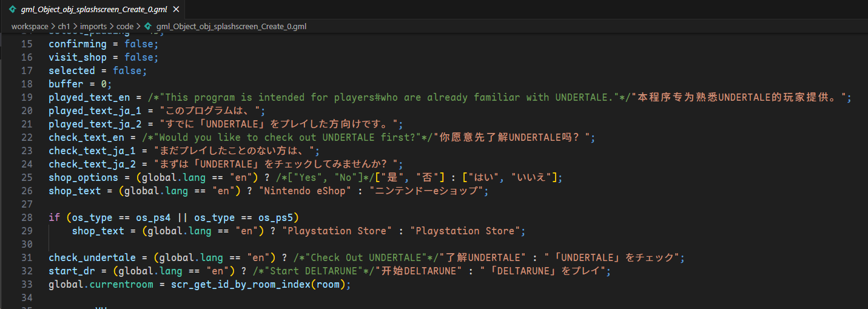868x309 pixels.
Task: Click the "开始DELTARUNE" string
Action: (x=417, y=271)
